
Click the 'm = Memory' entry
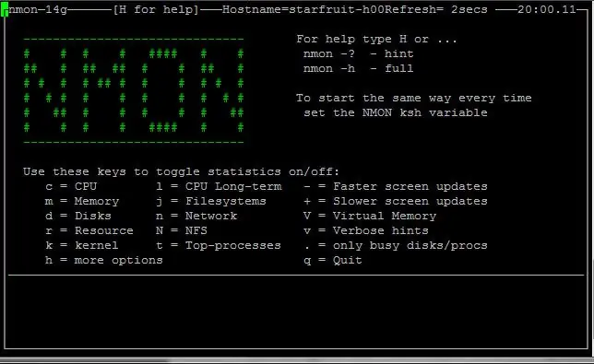[x=82, y=201]
